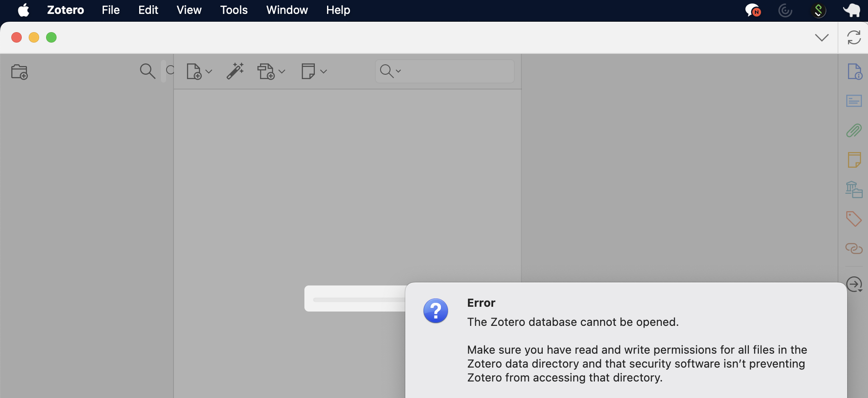Click the chat bubble menu bar icon
The width and height of the screenshot is (868, 398).
click(753, 10)
